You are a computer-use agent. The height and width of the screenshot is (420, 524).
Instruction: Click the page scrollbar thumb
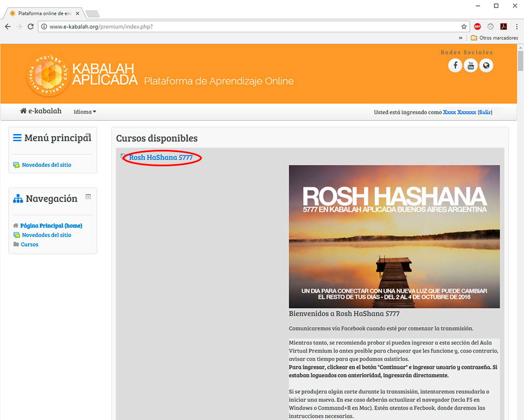coord(521,61)
